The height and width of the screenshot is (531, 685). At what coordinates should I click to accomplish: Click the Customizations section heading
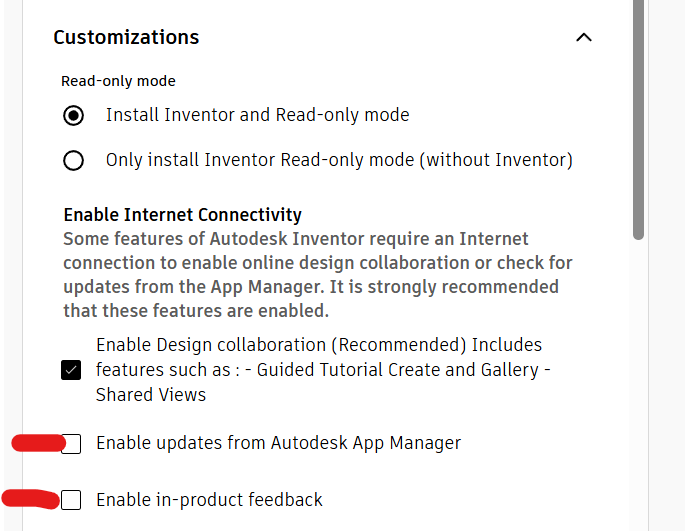[126, 38]
